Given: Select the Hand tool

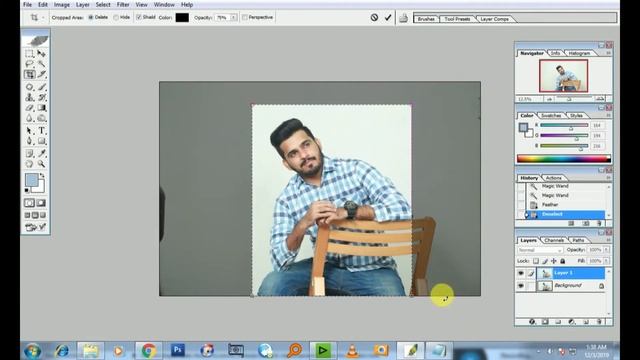Looking at the screenshot, I should click(29, 164).
